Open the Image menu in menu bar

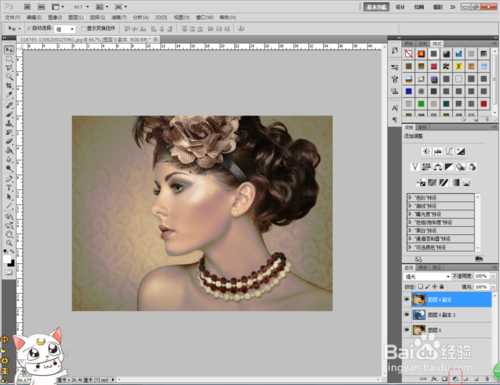click(x=54, y=17)
